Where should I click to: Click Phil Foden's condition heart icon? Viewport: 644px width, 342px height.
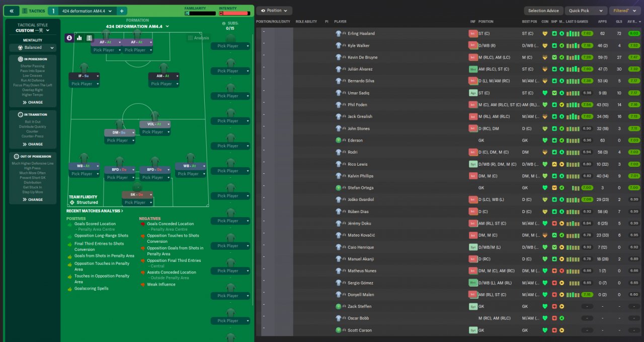[545, 105]
